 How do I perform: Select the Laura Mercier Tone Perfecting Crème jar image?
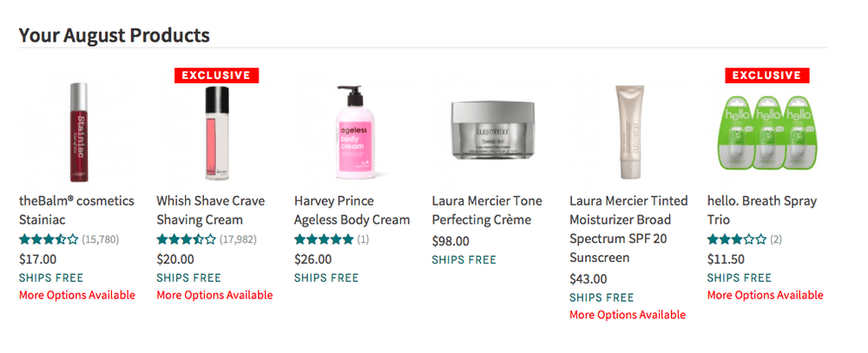coord(490,132)
